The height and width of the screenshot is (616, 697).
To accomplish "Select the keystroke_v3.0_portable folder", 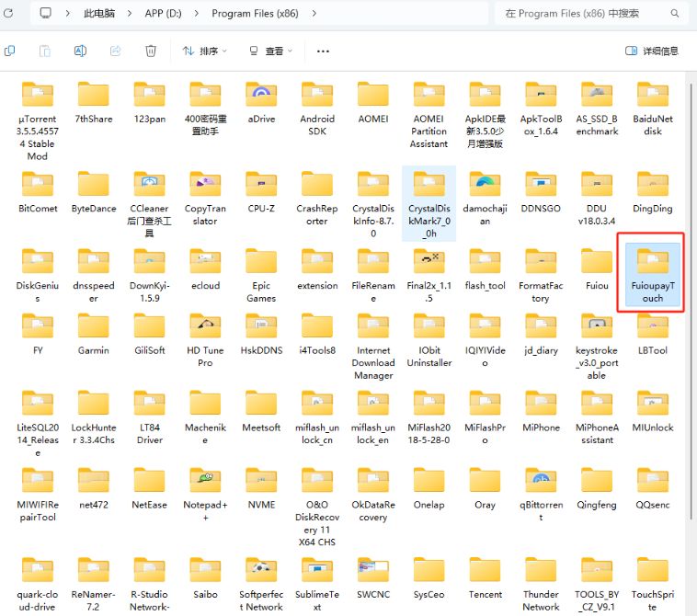I will coord(597,346).
